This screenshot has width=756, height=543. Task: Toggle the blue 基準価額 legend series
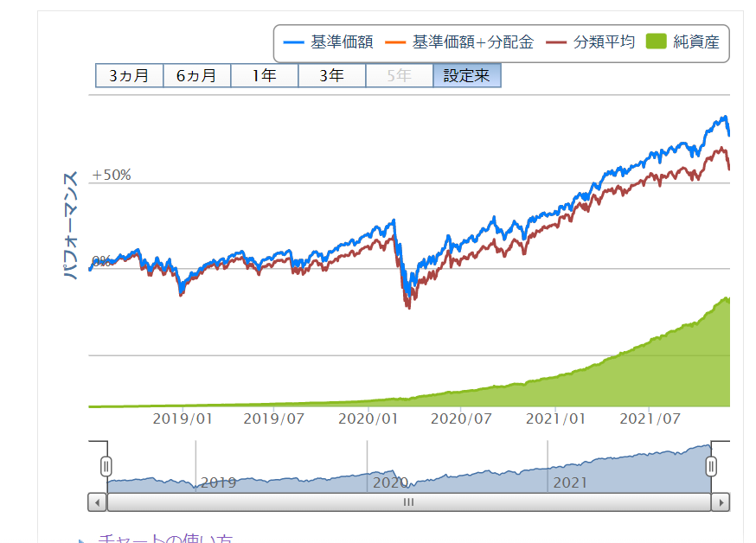pos(329,42)
